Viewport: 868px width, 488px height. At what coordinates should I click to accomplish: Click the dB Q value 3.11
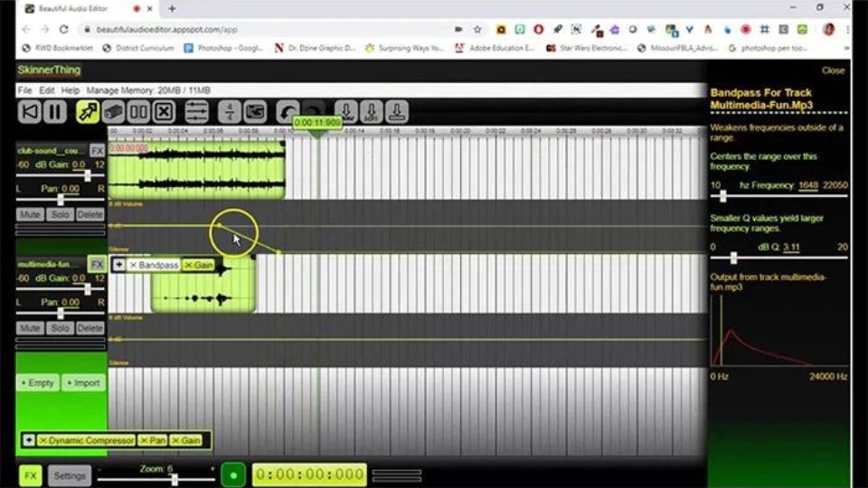(791, 248)
